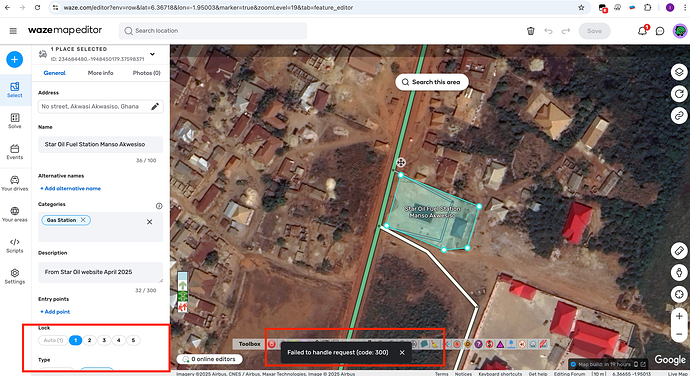Select lock level 2
This screenshot has height=376, width=690.
point(89,340)
